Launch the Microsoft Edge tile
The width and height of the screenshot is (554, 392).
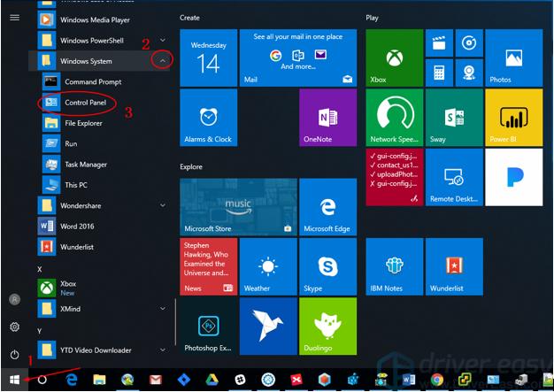(x=327, y=206)
